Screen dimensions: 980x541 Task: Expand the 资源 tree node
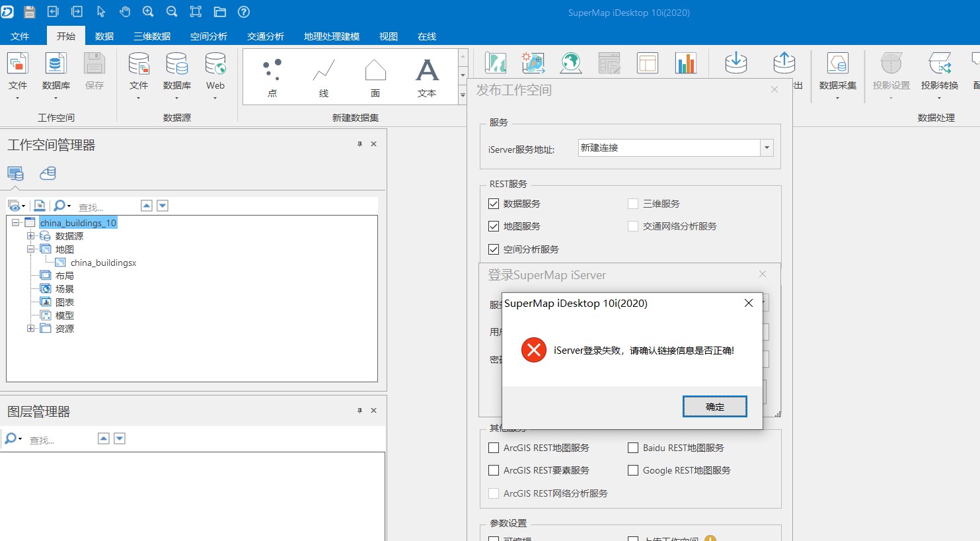[30, 329]
